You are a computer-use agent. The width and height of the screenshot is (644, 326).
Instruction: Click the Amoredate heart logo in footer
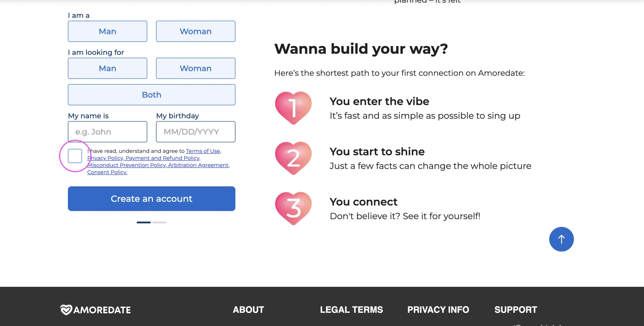66,310
